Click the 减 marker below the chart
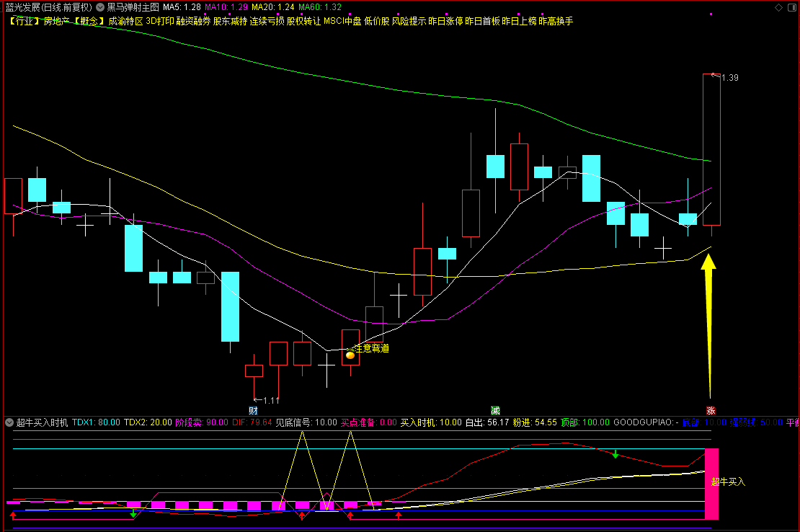Viewport: 800px width, 532px height. click(x=495, y=411)
